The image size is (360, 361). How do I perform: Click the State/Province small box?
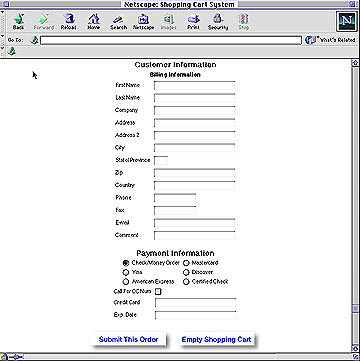click(161, 160)
